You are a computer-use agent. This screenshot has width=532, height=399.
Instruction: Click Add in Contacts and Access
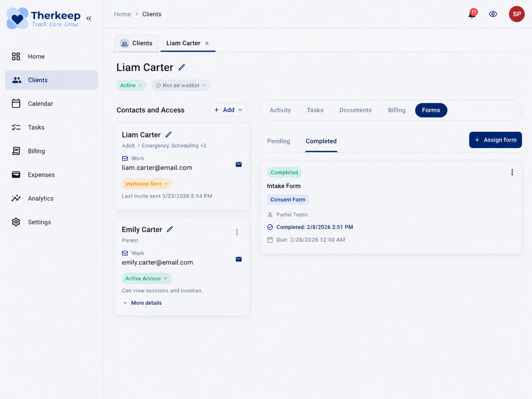pos(228,110)
